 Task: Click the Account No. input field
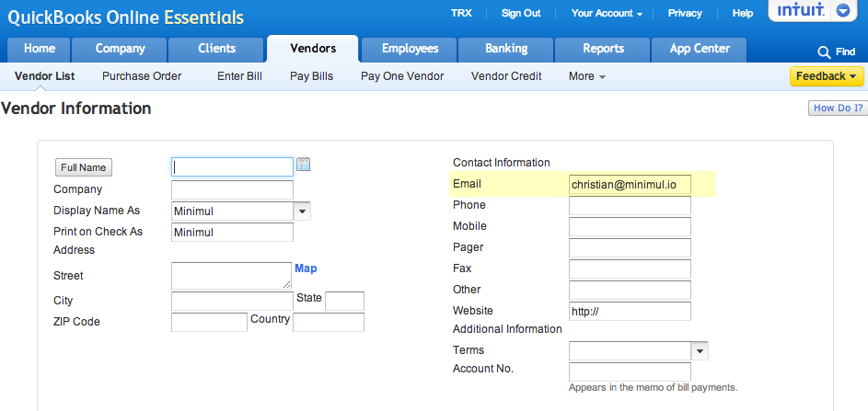[630, 371]
